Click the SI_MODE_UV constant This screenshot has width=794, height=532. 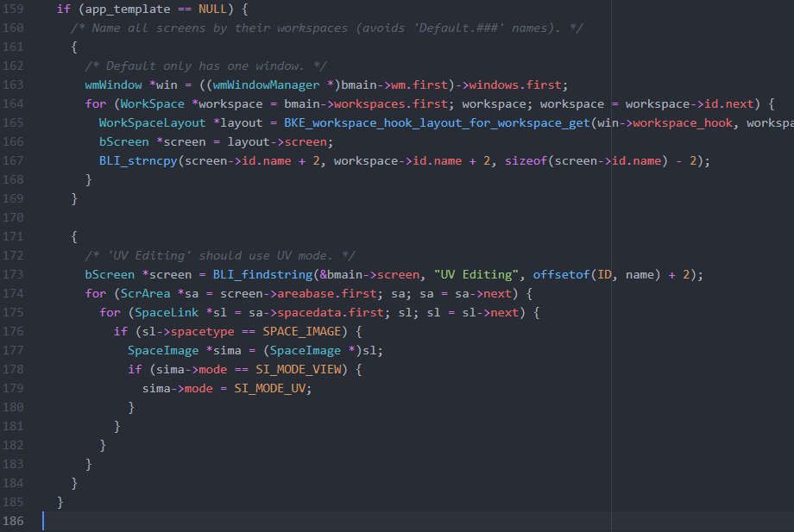(270, 388)
